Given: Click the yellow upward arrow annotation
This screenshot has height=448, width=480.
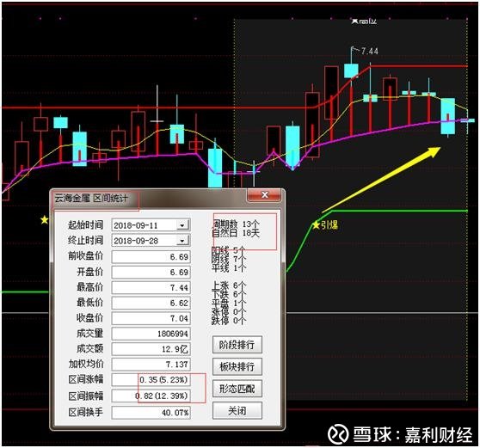Looking at the screenshot, I should 381,180.
